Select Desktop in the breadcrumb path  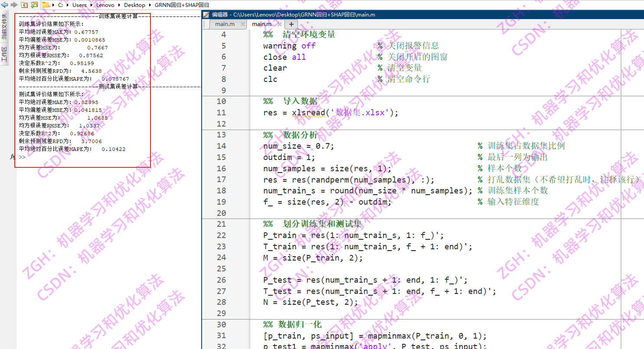coord(134,5)
